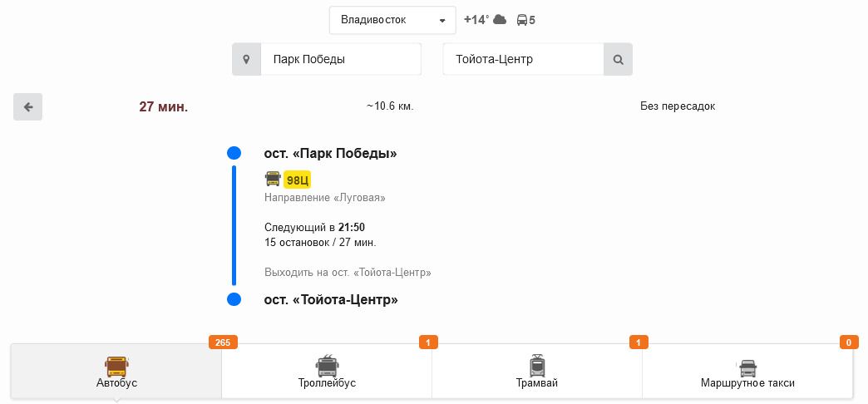
Task: Click the search magnifier icon
Action: click(618, 60)
